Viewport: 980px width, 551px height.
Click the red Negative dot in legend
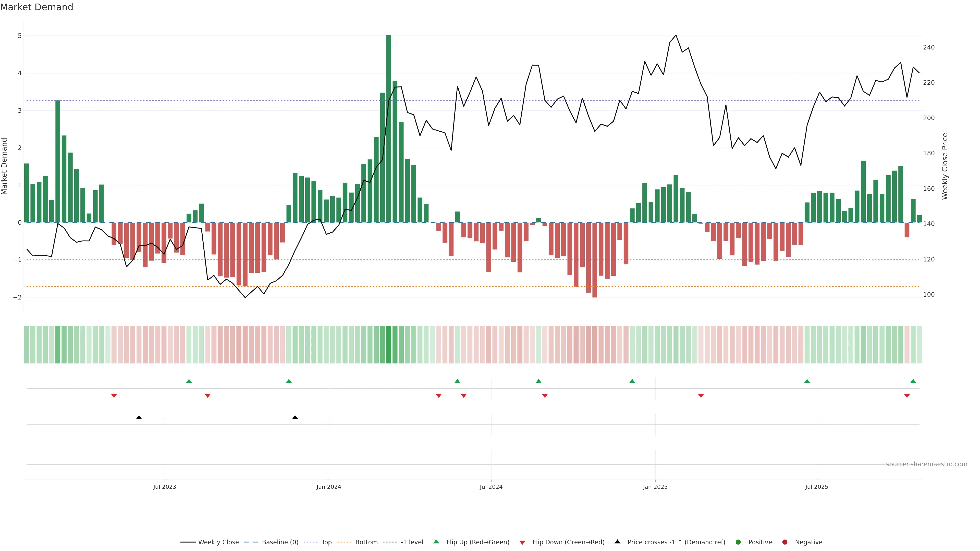click(785, 542)
